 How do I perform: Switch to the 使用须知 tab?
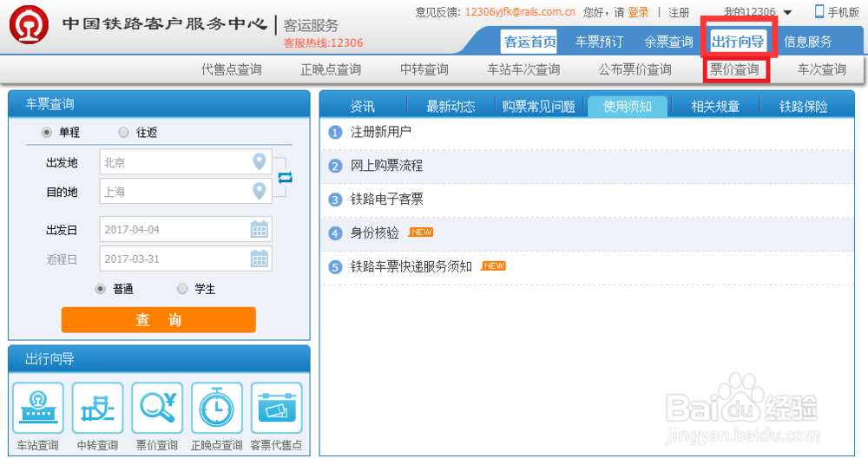tap(628, 107)
